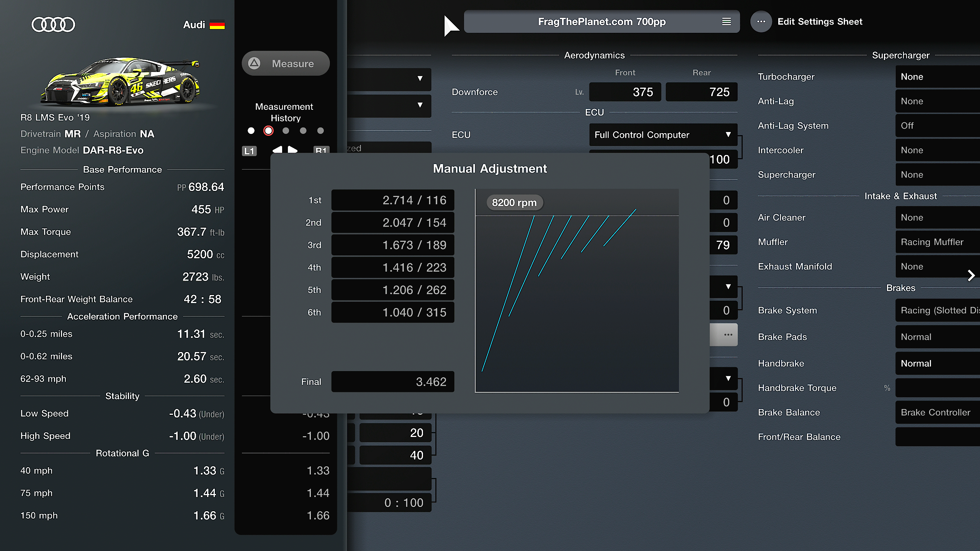Click Edit Settings Sheet
Viewport: 980px width, 551px height.
820,22
